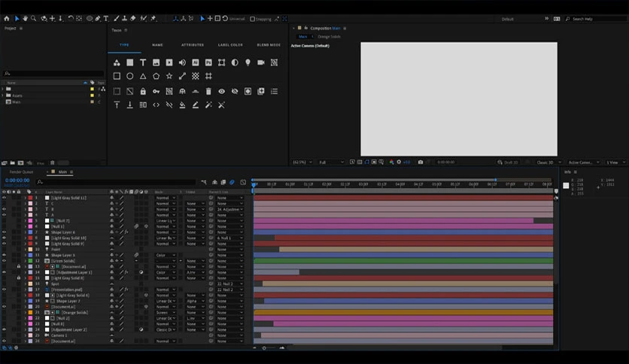629x364 pixels.
Task: Select the Clone Stamp tool
Action: (124, 19)
